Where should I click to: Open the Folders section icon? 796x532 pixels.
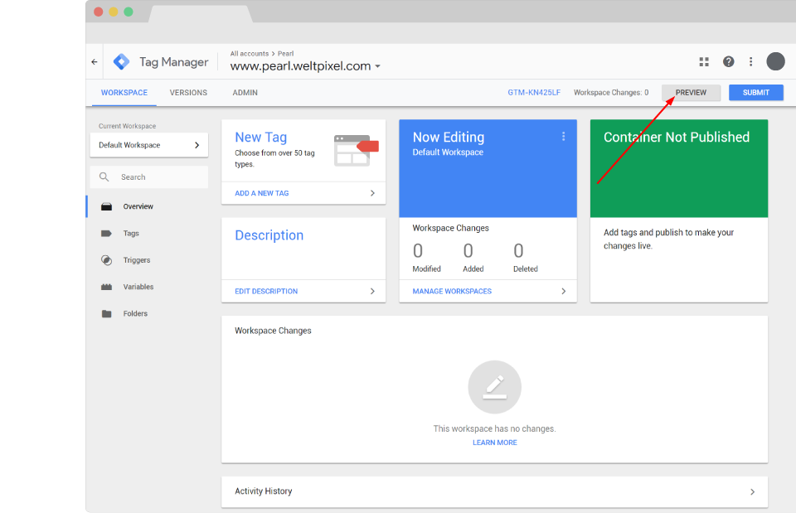click(x=106, y=313)
